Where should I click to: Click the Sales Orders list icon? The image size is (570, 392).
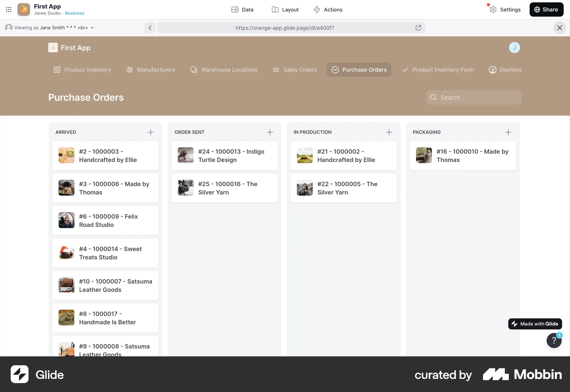coord(276,69)
